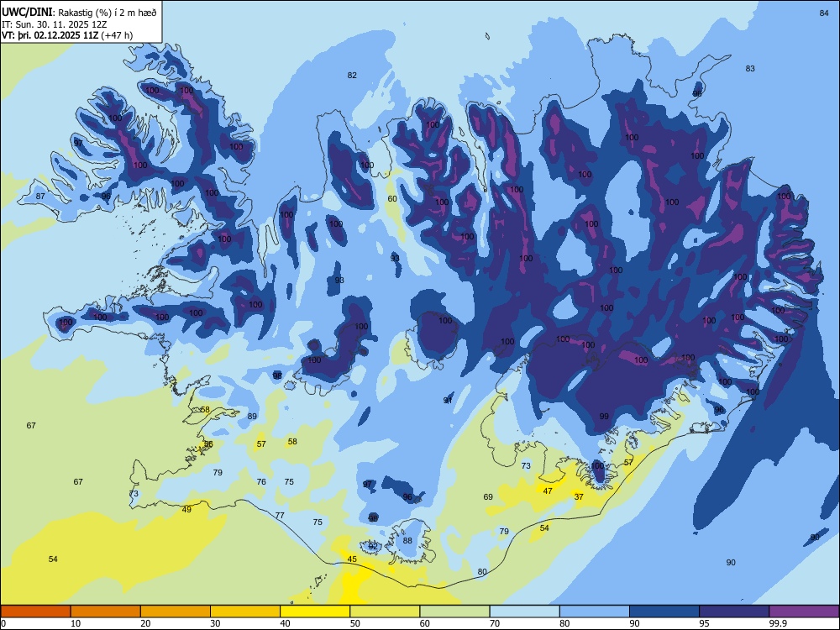840x630 pixels.
Task: Click the 77 value on the map
Action: point(280,516)
